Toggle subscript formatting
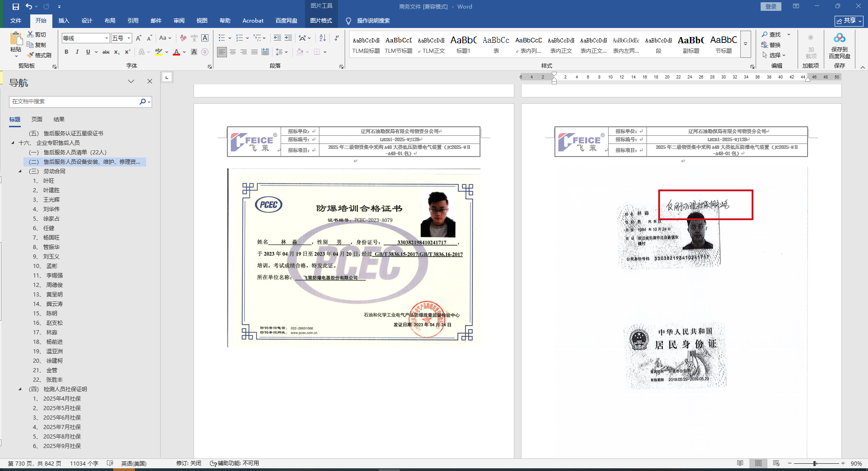The width and height of the screenshot is (868, 471). coord(117,52)
